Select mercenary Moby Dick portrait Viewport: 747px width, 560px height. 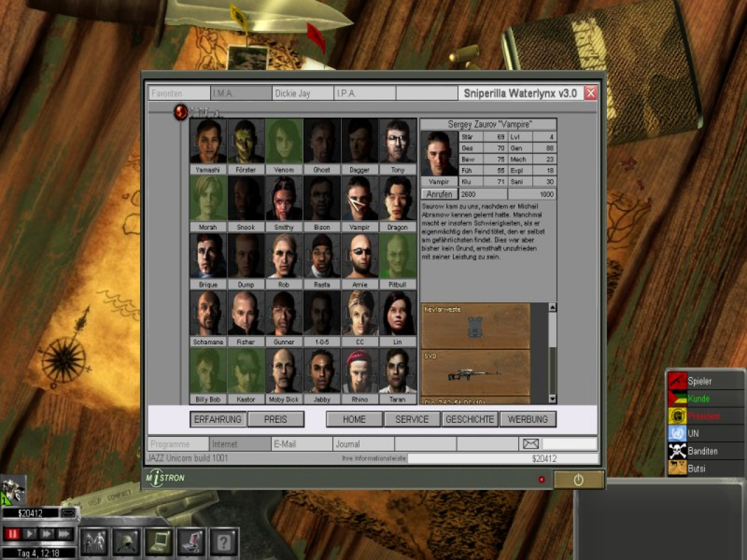click(x=284, y=371)
